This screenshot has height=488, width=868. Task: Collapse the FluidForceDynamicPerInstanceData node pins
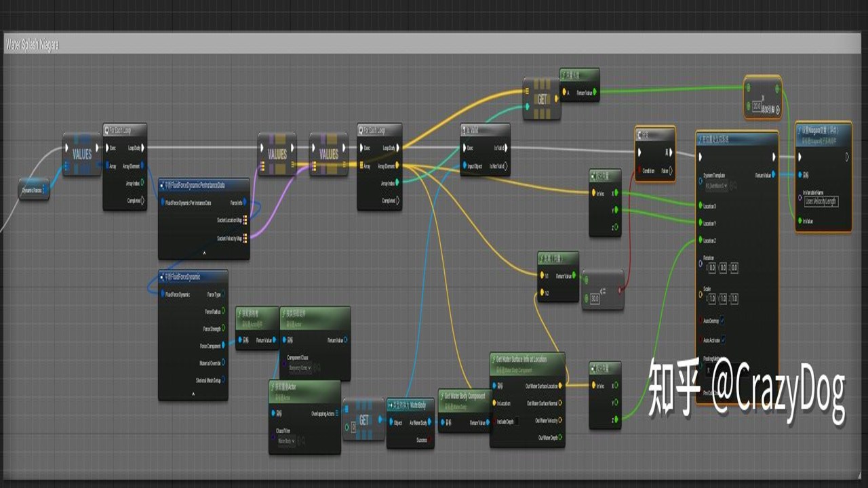pos(204,253)
